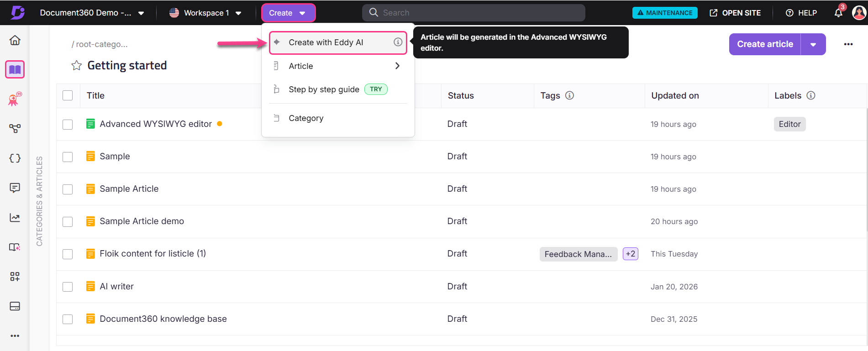Open the AI writer article title
Viewport: 868px width, 351px height.
click(117, 286)
